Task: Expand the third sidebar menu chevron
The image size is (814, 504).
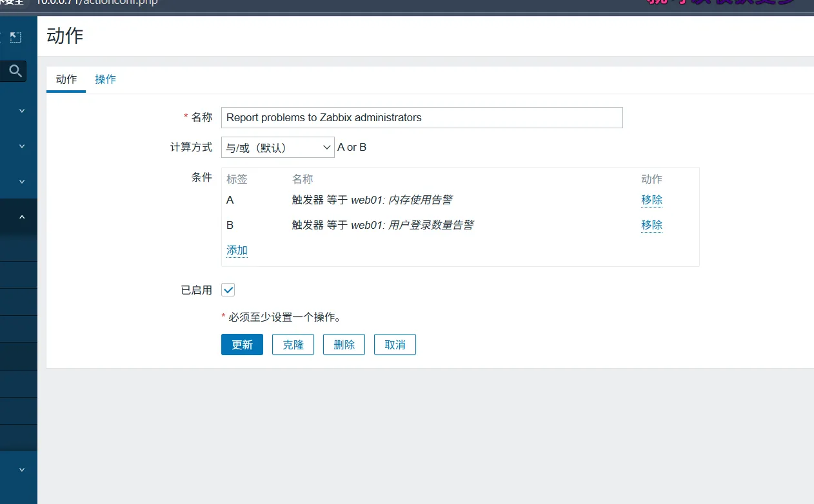Action: click(x=22, y=182)
